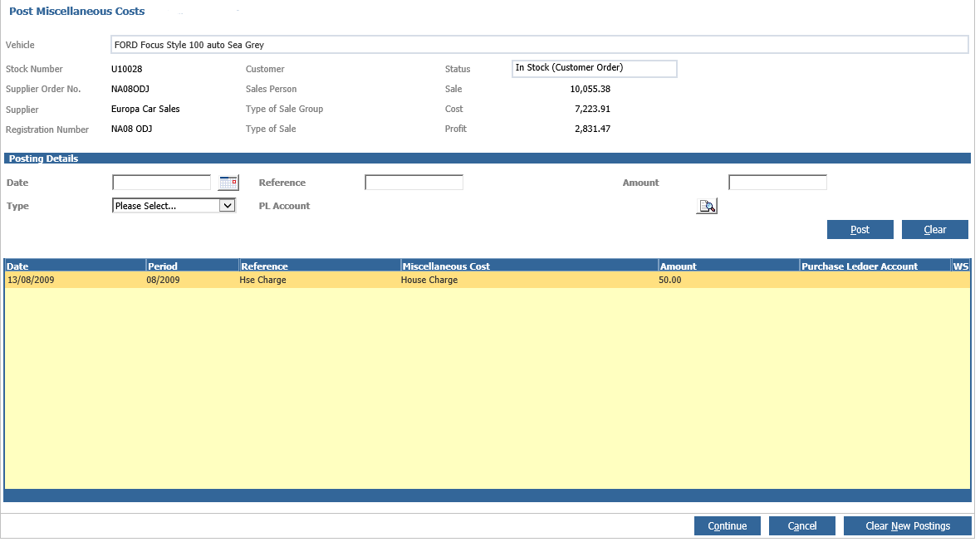
Task: Click the supplier order number NA08ODJ
Action: click(130, 89)
